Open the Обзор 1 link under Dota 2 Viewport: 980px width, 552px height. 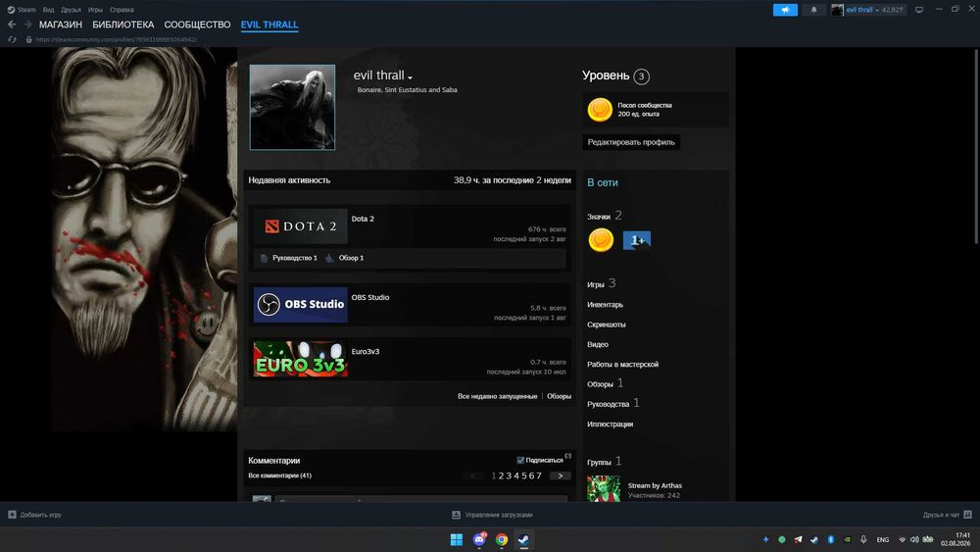(x=351, y=258)
